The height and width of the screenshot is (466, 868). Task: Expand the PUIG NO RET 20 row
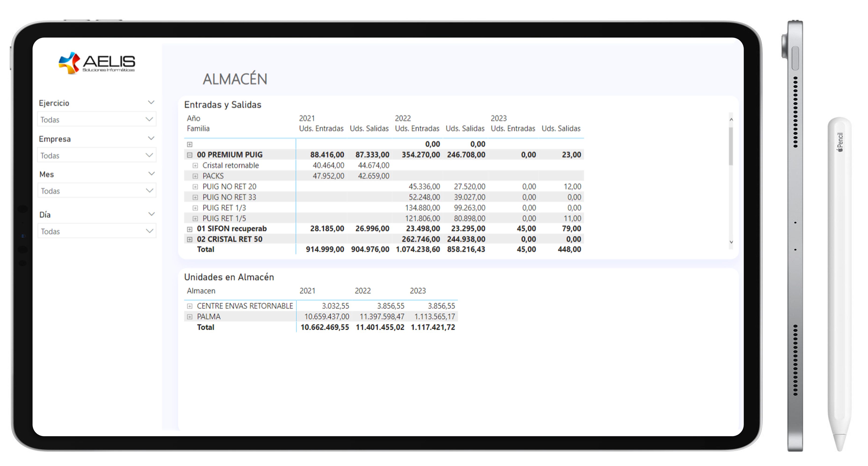tap(195, 187)
